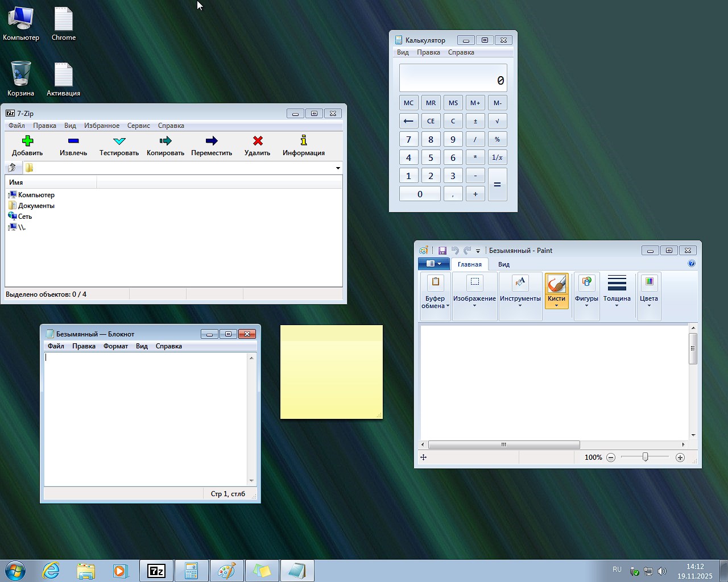Switch to the Вид tab in Paint
The image size is (728, 582).
[x=503, y=264]
